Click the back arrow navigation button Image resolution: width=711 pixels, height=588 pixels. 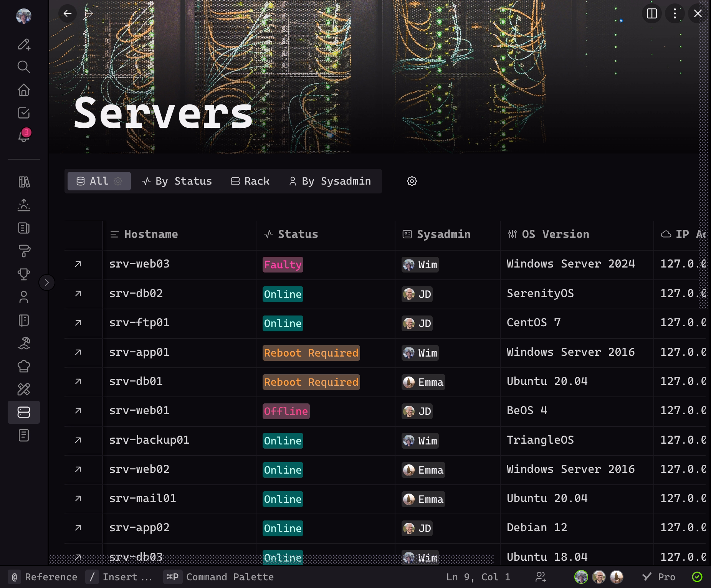68,14
